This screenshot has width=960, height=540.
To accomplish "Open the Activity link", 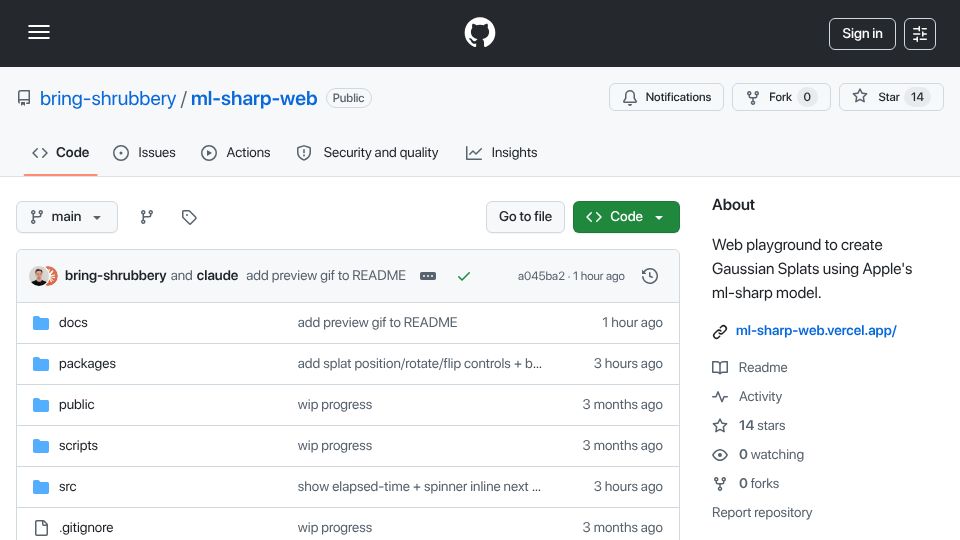I will click(760, 397).
